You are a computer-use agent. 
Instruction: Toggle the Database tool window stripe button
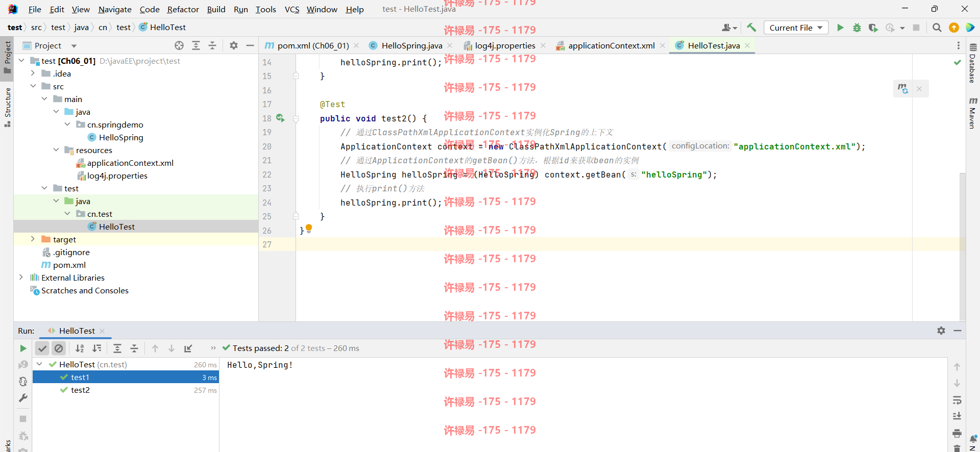(973, 62)
